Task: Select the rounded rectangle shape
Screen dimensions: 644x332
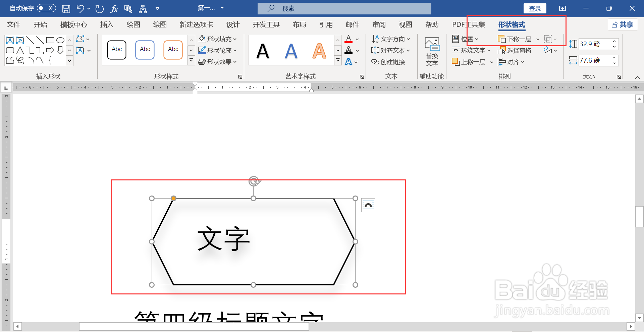Action: click(x=10, y=51)
